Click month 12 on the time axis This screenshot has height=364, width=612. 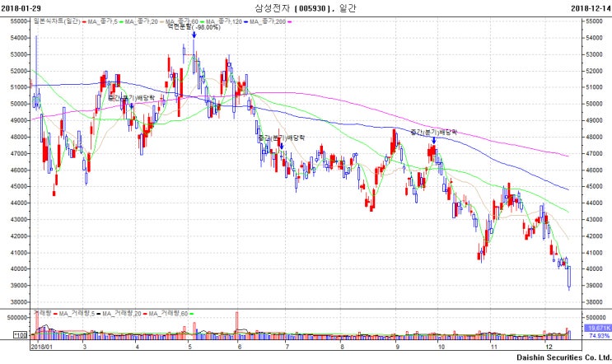tap(549, 347)
